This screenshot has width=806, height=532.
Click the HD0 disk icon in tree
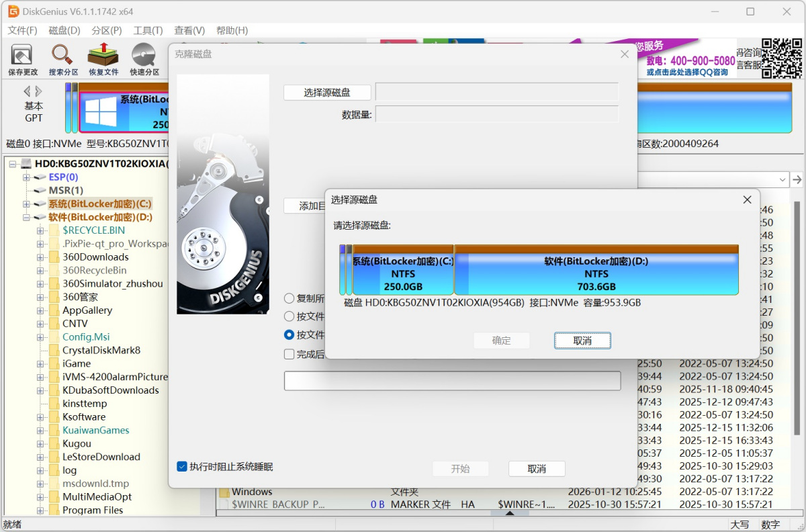(26, 164)
